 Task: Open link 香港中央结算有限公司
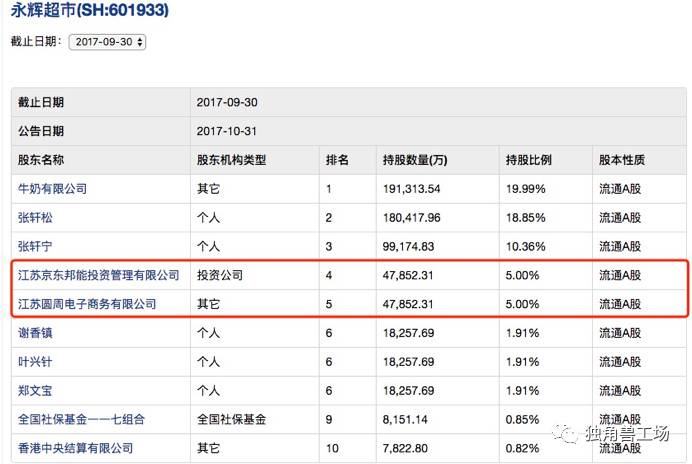[x=75, y=448]
